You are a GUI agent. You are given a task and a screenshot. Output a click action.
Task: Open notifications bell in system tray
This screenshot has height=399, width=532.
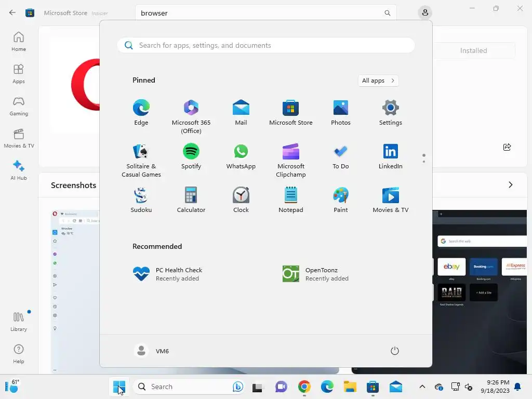[x=518, y=387]
